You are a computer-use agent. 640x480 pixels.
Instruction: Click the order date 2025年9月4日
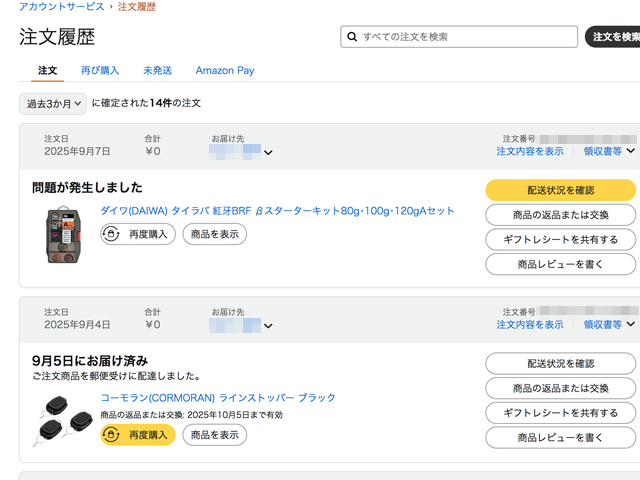tap(77, 324)
